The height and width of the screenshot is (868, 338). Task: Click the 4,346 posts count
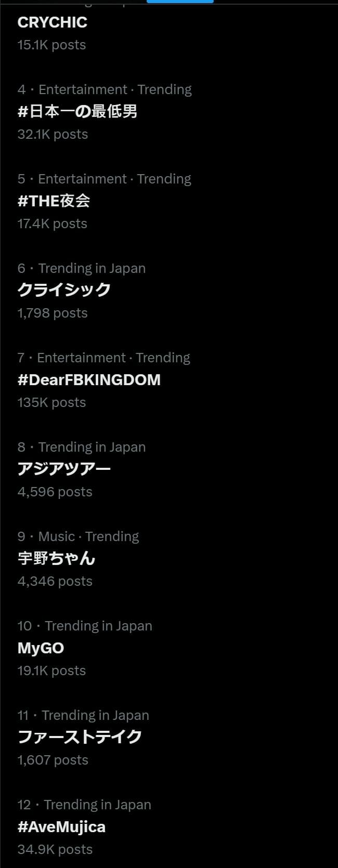point(55,581)
